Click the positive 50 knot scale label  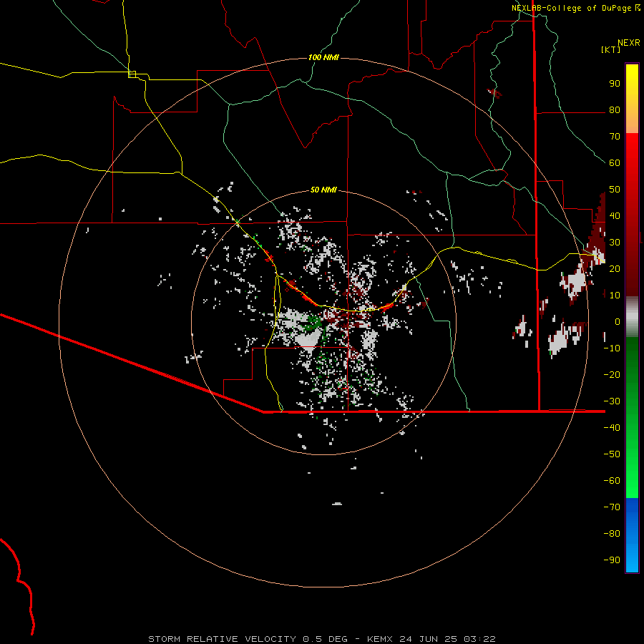coord(615,190)
